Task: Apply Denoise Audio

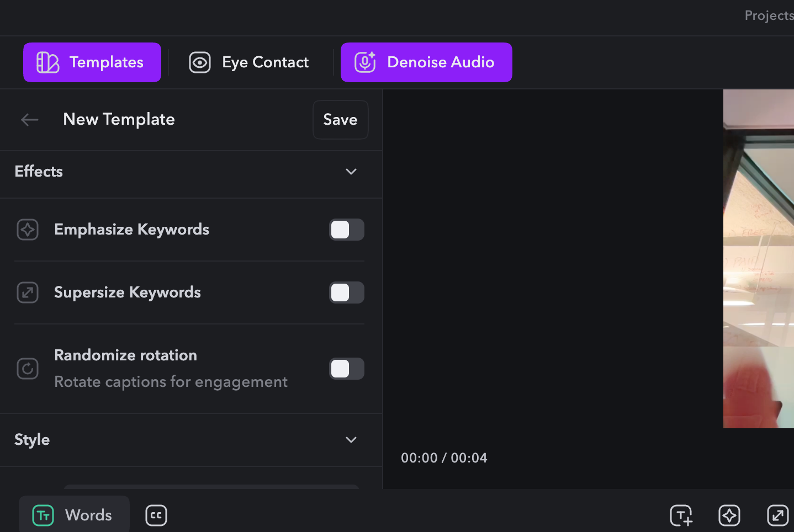Action: point(426,62)
